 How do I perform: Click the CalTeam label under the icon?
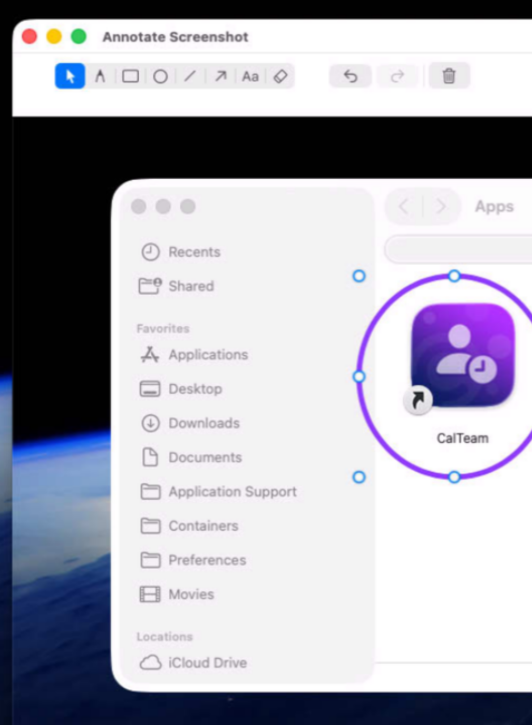[463, 438]
